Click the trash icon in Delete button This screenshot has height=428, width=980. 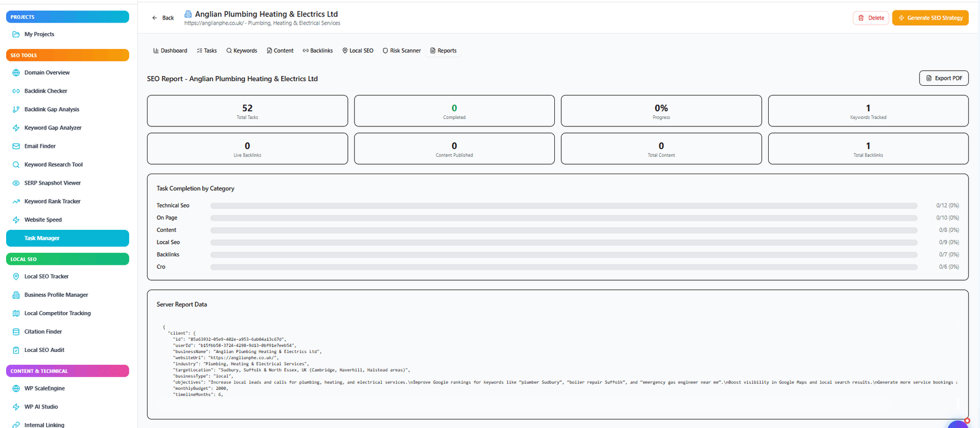pos(861,18)
